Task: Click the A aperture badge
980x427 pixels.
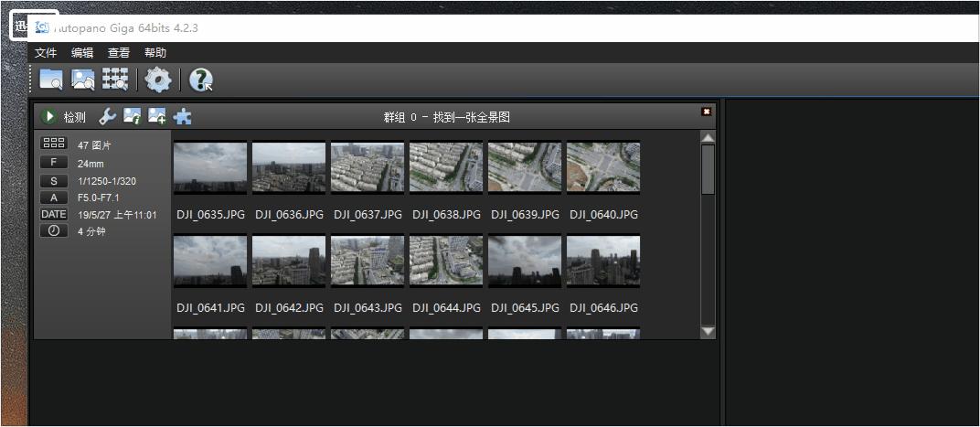Action: [x=54, y=197]
